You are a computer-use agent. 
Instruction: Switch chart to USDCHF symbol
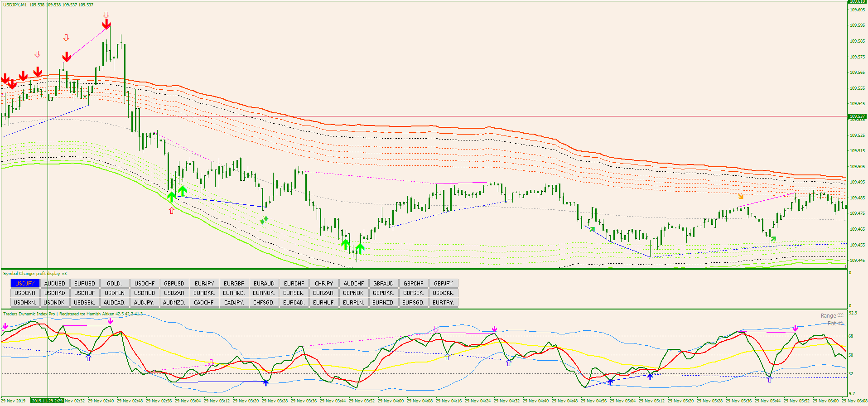(x=145, y=283)
